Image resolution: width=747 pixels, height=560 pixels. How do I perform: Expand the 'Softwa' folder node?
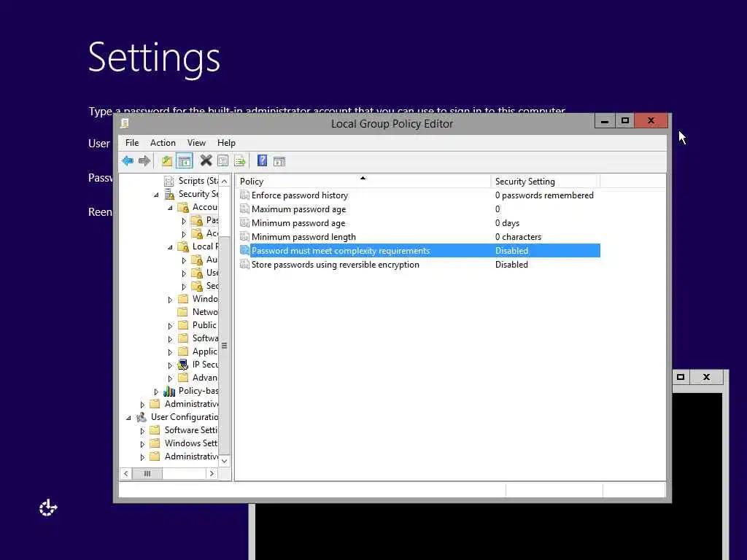(170, 339)
